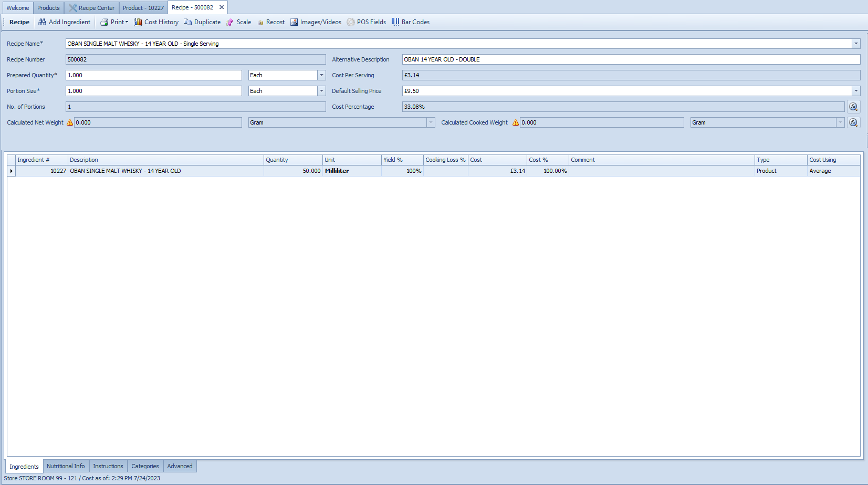The width and height of the screenshot is (868, 485).
Task: Open Calculated Net Weight unit dropdown
Action: (431, 122)
